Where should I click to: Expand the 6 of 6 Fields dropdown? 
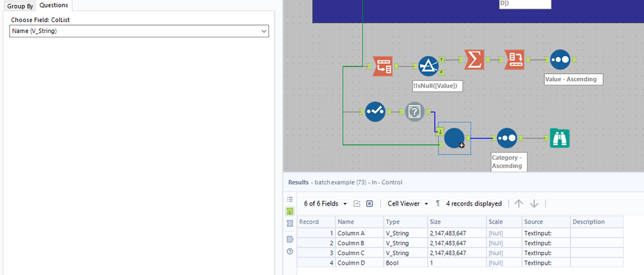[326, 204]
